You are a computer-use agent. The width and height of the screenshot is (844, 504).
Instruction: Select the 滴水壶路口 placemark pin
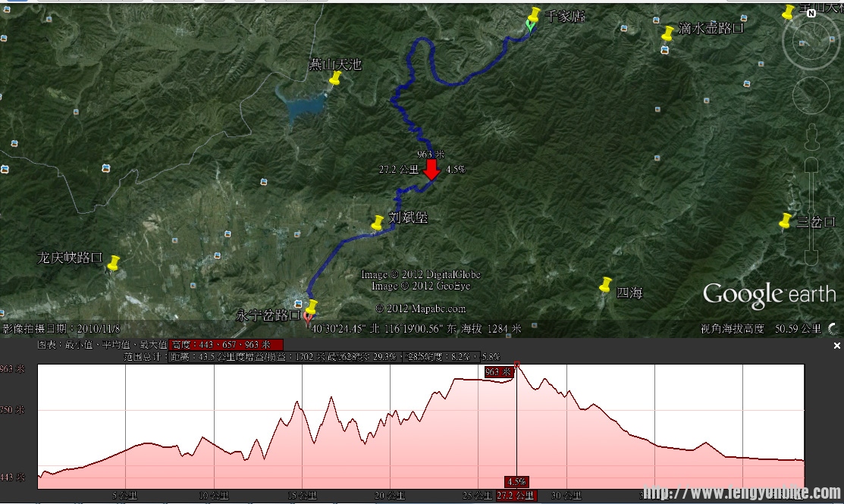coord(667,34)
